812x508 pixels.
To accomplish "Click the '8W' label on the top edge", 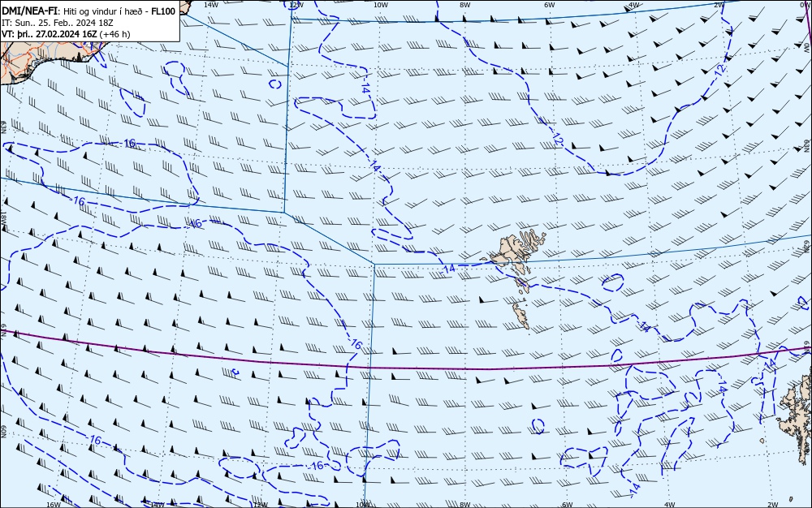I will 465,5.
